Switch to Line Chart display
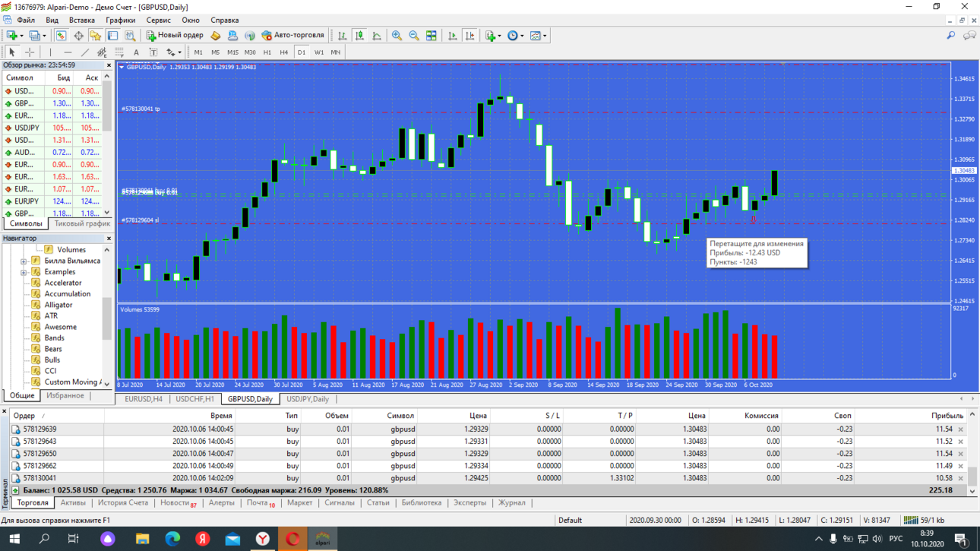980x551 pixels. point(377,36)
